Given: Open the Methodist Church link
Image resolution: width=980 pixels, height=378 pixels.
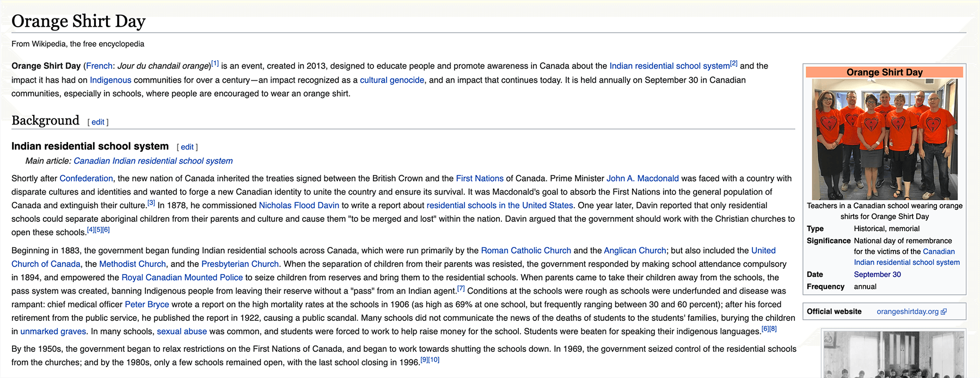Looking at the screenshot, I should [132, 264].
